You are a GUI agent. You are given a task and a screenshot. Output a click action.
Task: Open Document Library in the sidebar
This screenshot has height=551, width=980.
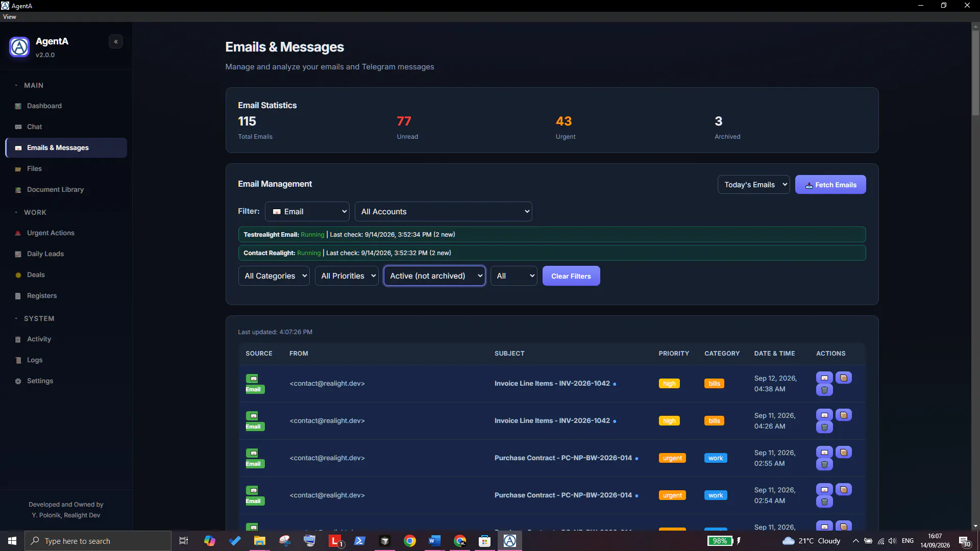click(x=66, y=190)
